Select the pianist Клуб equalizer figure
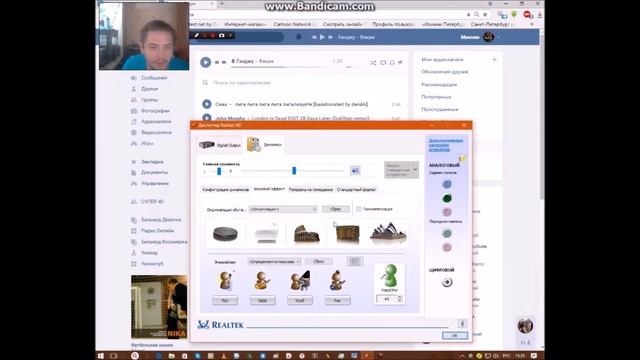Image resolution: width=640 pixels, height=360 pixels. click(300, 281)
